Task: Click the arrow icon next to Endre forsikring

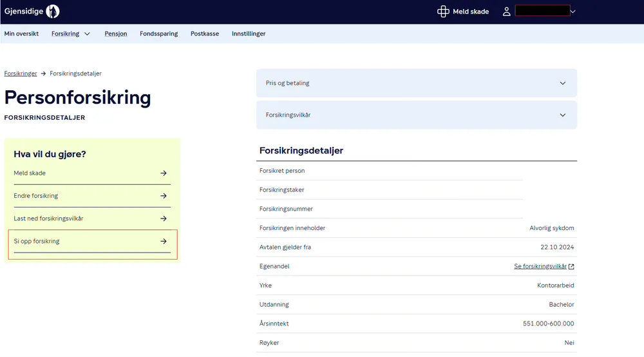Action: (x=164, y=196)
